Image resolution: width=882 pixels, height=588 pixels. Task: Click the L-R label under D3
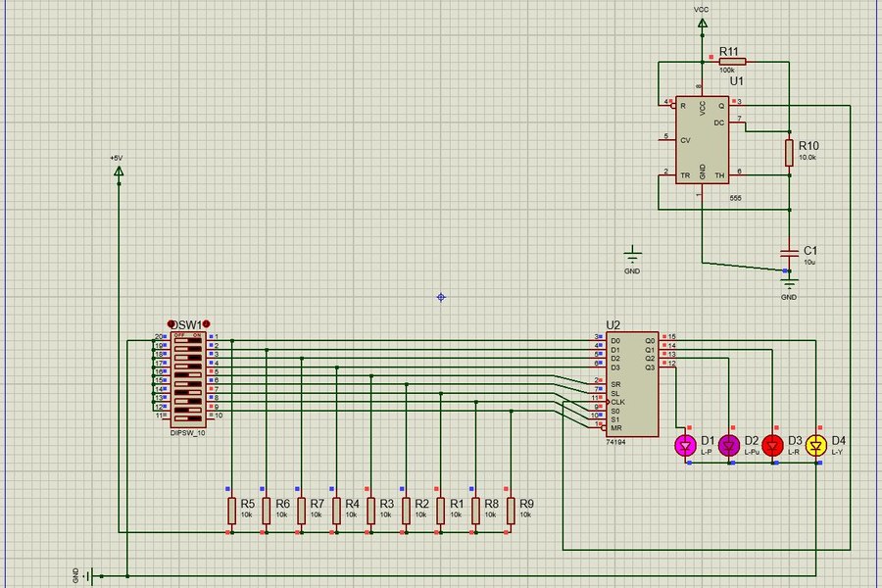coord(794,452)
